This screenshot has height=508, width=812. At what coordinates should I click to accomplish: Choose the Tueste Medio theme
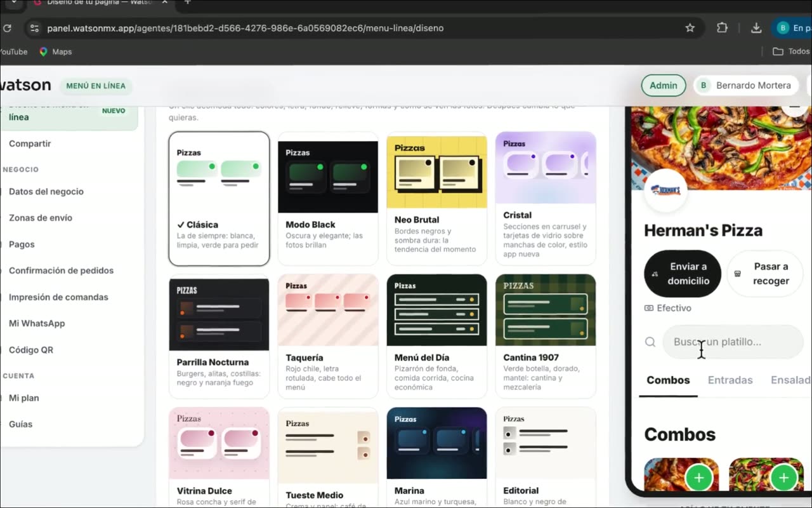point(328,457)
